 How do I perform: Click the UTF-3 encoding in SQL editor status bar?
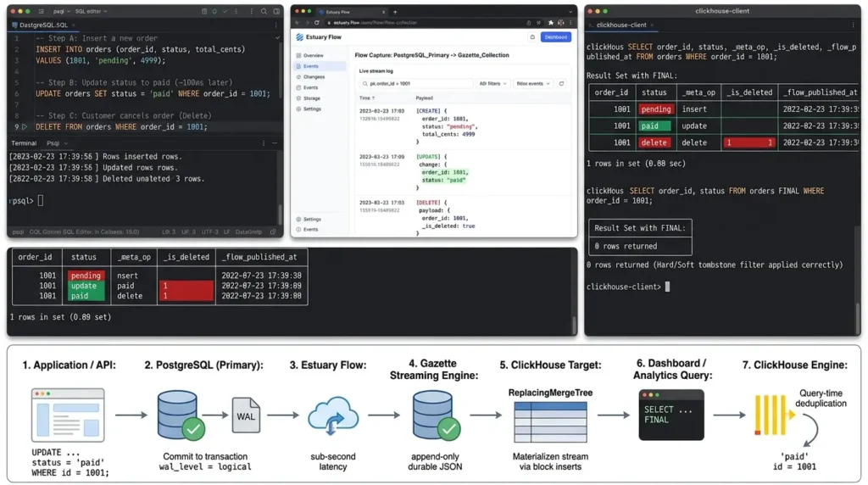[x=210, y=232]
